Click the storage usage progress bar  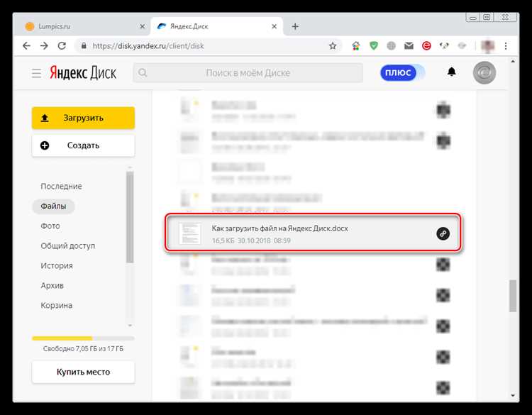click(83, 338)
